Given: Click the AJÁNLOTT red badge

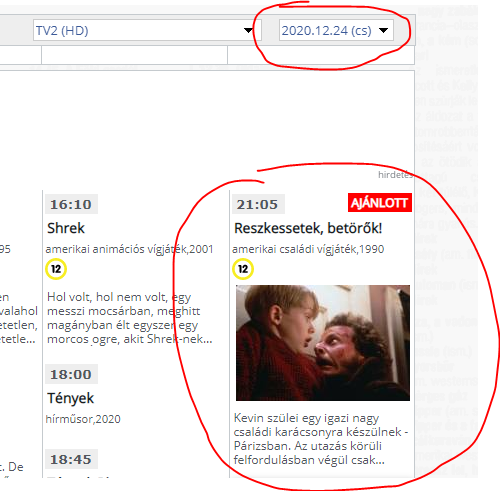Looking at the screenshot, I should pos(380,203).
